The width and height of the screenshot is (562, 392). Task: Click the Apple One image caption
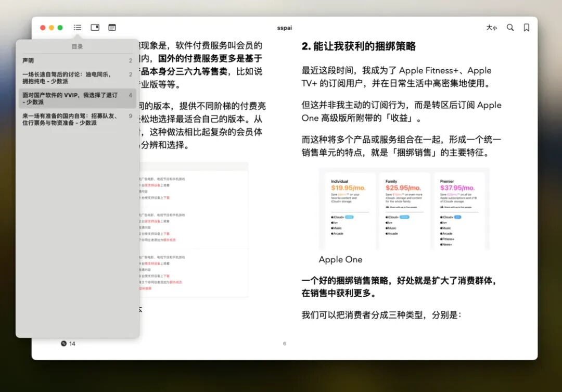pyautogui.click(x=340, y=259)
